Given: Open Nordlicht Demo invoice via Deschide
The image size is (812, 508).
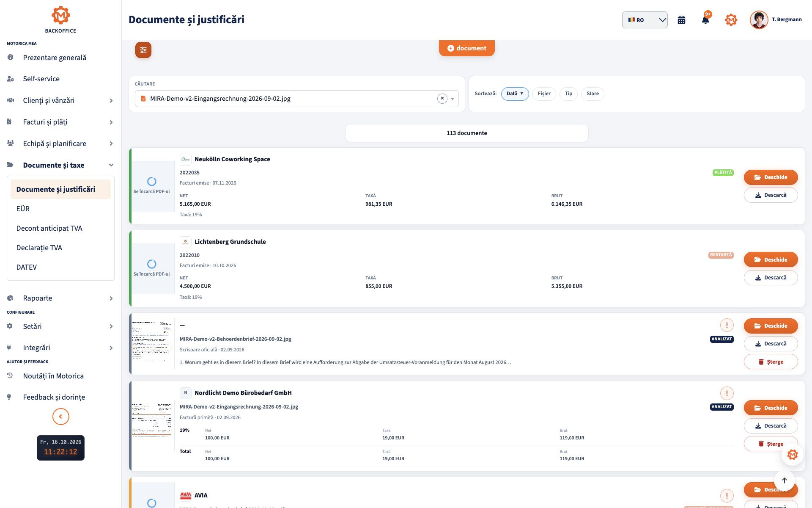Looking at the screenshot, I should (x=771, y=408).
